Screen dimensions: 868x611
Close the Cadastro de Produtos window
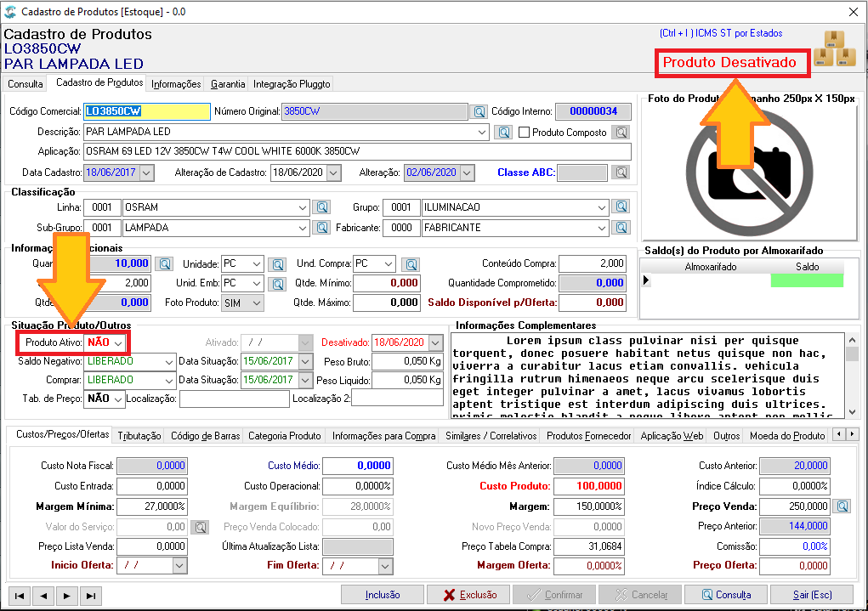coord(853,12)
